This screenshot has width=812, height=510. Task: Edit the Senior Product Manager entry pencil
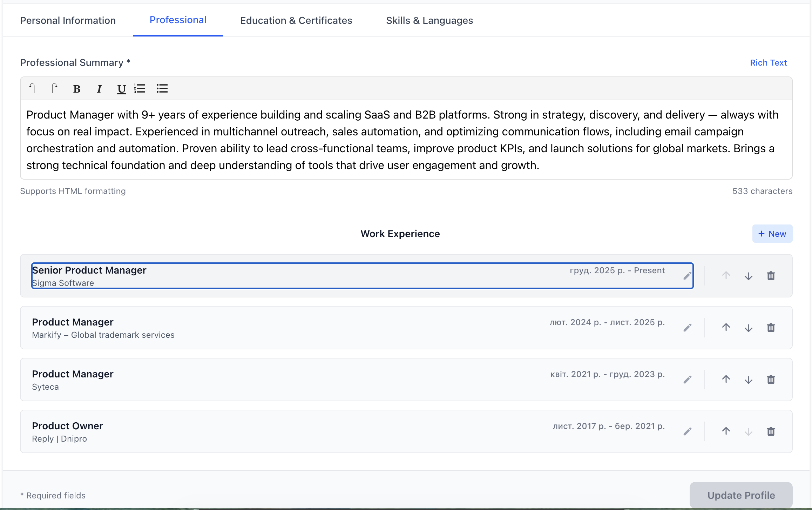687,276
